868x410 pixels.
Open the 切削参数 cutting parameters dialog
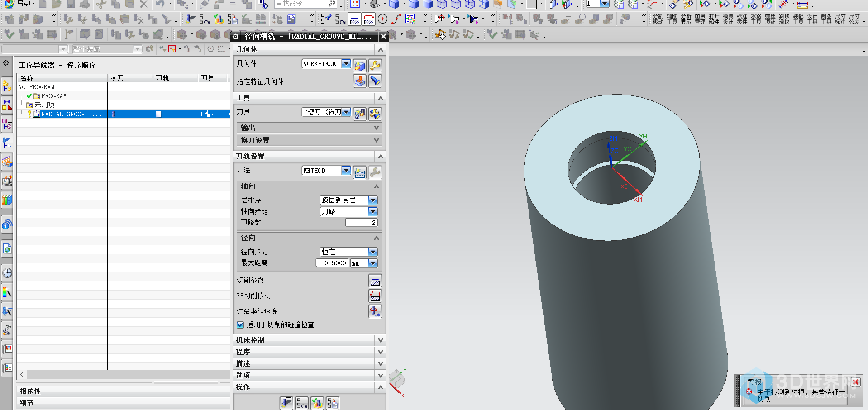coord(375,281)
